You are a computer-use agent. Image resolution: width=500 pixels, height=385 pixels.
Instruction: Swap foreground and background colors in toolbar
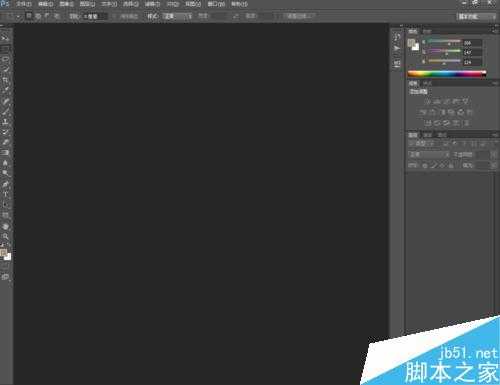point(9,246)
